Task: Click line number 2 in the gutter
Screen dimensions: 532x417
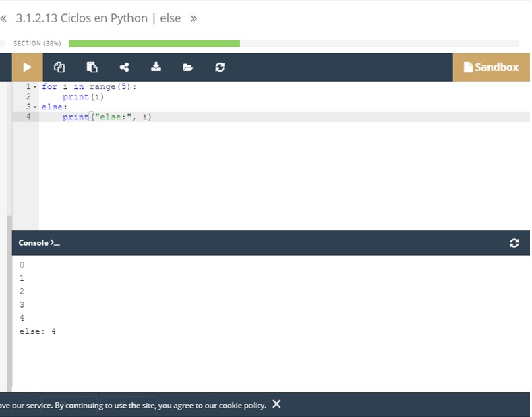Action: point(28,97)
